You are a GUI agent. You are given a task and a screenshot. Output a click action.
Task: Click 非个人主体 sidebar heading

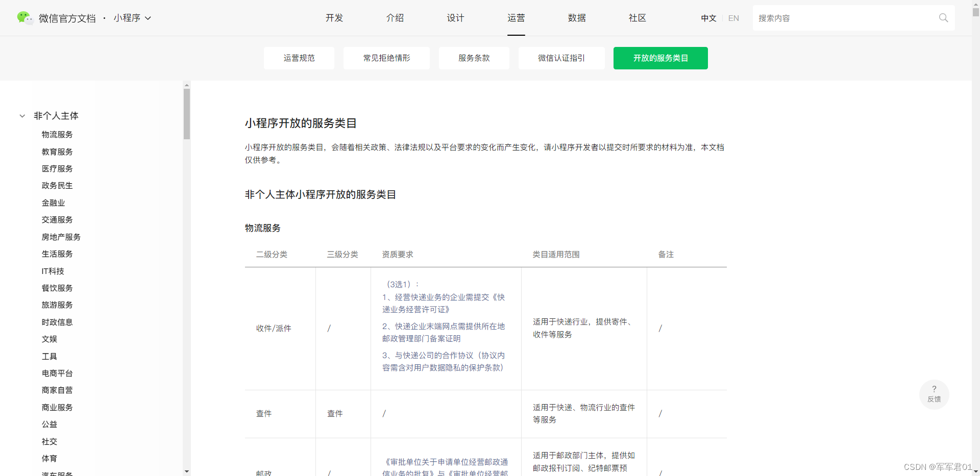(56, 116)
